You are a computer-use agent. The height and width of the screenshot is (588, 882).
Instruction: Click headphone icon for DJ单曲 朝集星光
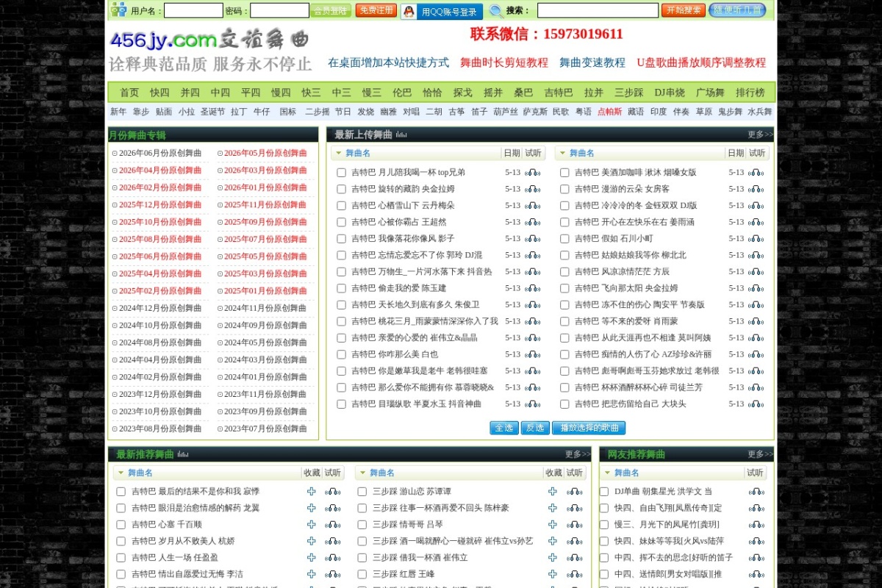[x=756, y=492]
